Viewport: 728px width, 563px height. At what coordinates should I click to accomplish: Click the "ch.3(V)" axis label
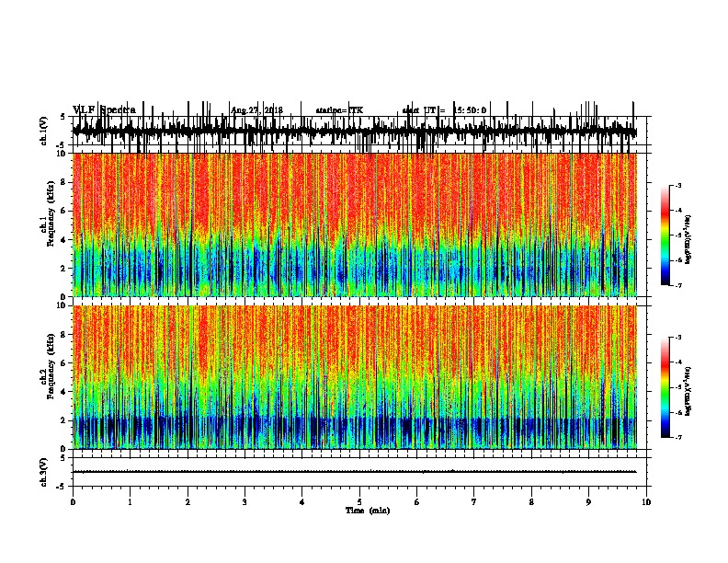pos(43,472)
